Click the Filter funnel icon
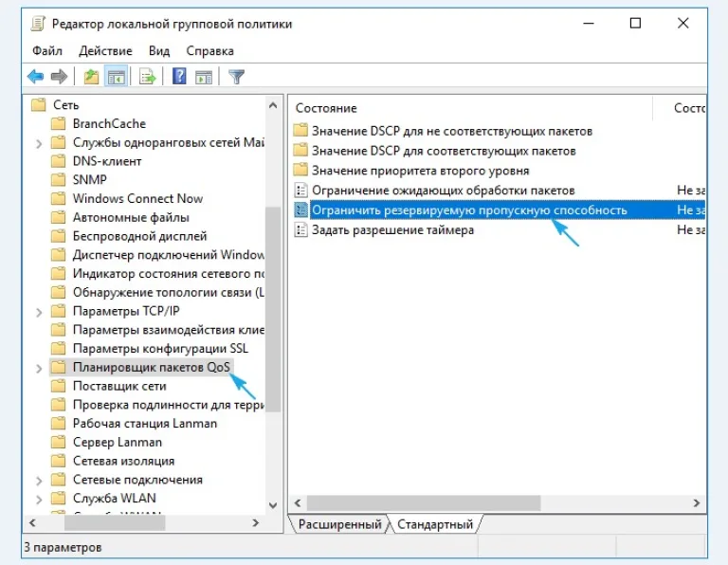 [236, 77]
